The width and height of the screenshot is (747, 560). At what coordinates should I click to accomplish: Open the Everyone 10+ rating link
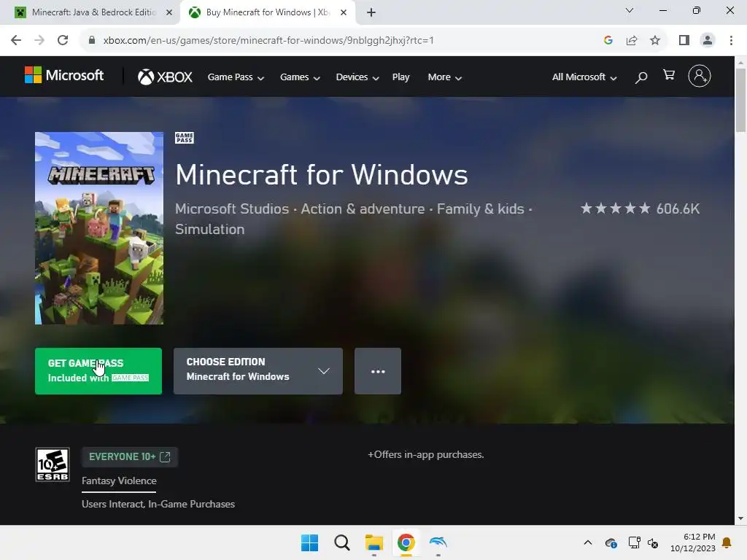point(130,456)
